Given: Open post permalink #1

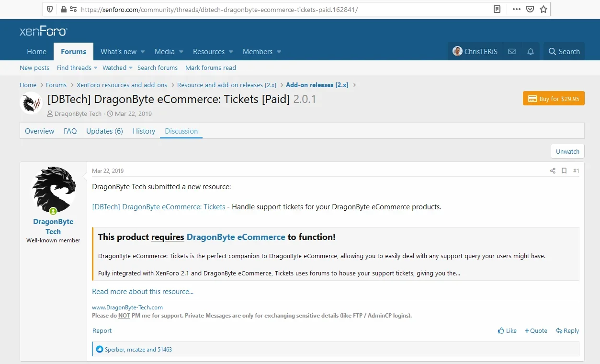Looking at the screenshot, I should coord(576,171).
